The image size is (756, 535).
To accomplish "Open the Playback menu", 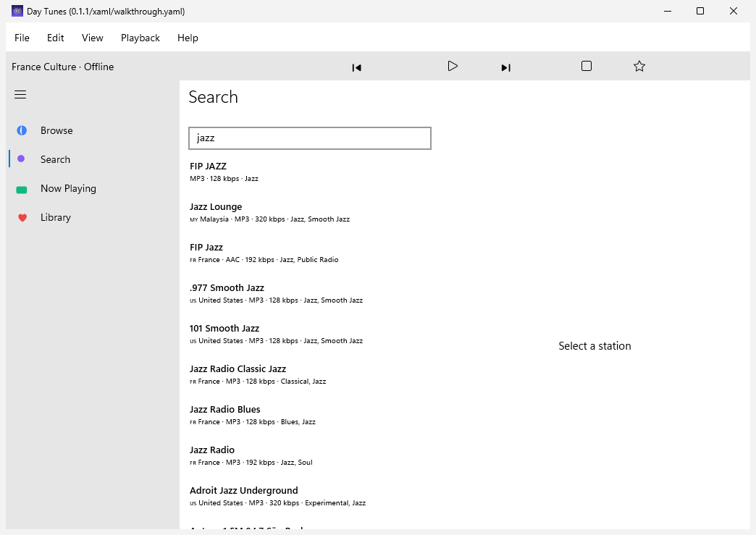I will pos(140,38).
